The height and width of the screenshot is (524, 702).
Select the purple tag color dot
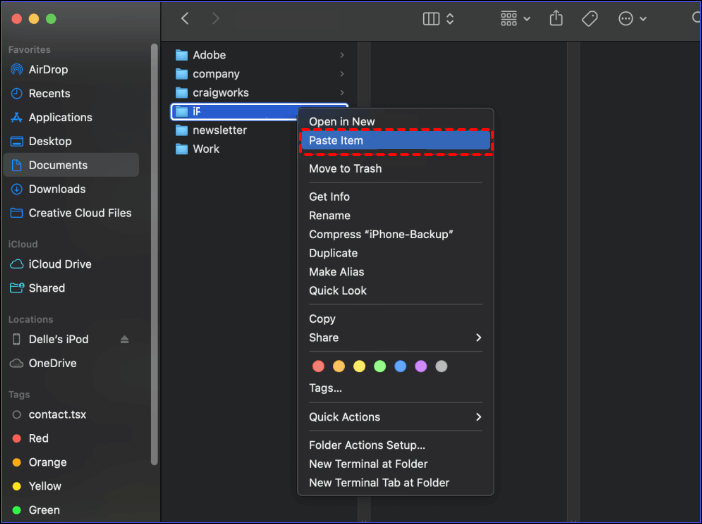[x=421, y=367]
